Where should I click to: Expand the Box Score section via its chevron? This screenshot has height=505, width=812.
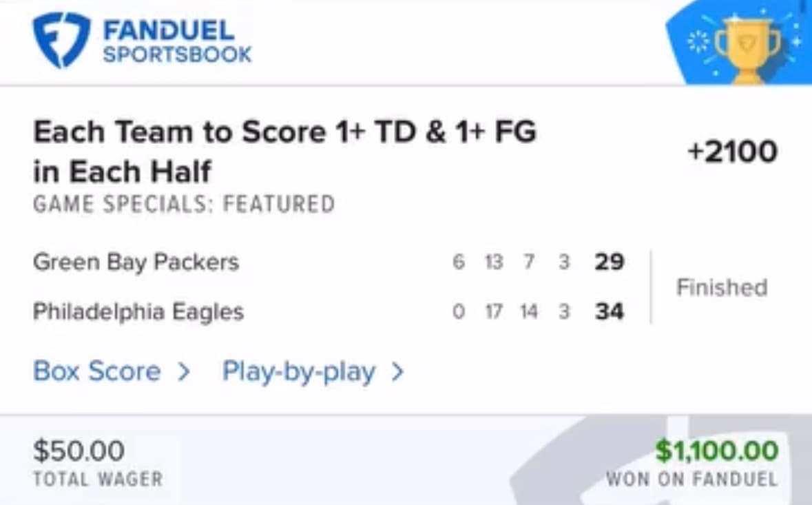(183, 371)
